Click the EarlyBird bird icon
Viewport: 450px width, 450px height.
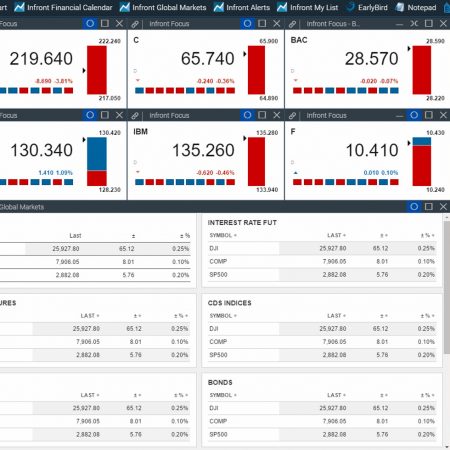(350, 7)
